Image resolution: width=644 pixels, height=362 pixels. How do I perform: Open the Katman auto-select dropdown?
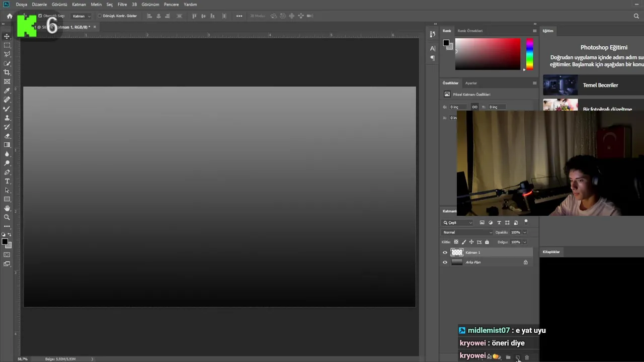[x=81, y=16]
